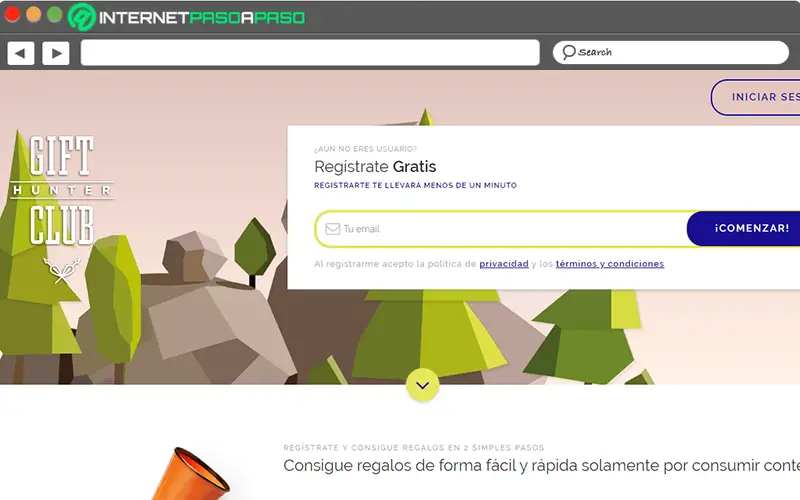The image size is (800, 500).
Task: Click the red window close dot
Action: pos(12,14)
